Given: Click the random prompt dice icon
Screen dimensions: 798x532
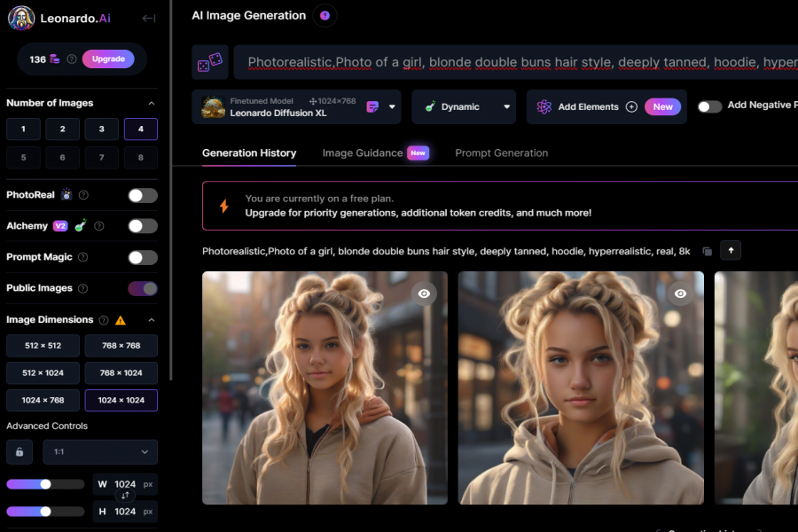Looking at the screenshot, I should pos(209,63).
